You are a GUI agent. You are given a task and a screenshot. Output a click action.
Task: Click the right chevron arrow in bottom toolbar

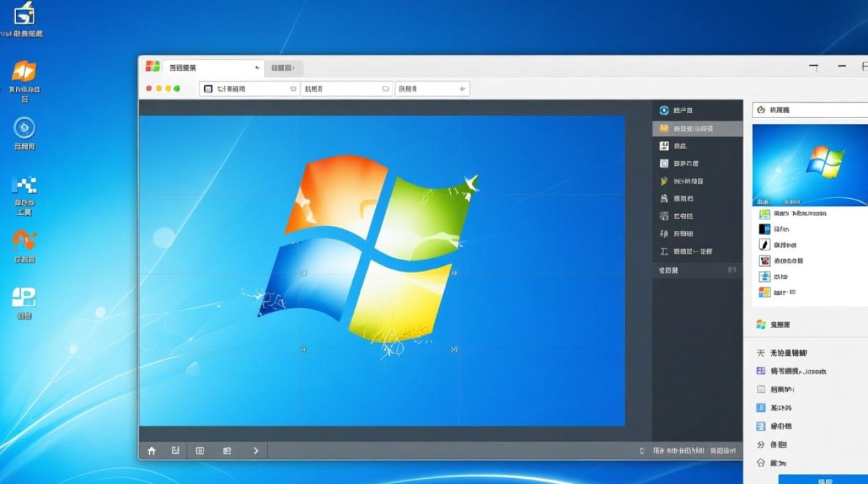tap(256, 451)
